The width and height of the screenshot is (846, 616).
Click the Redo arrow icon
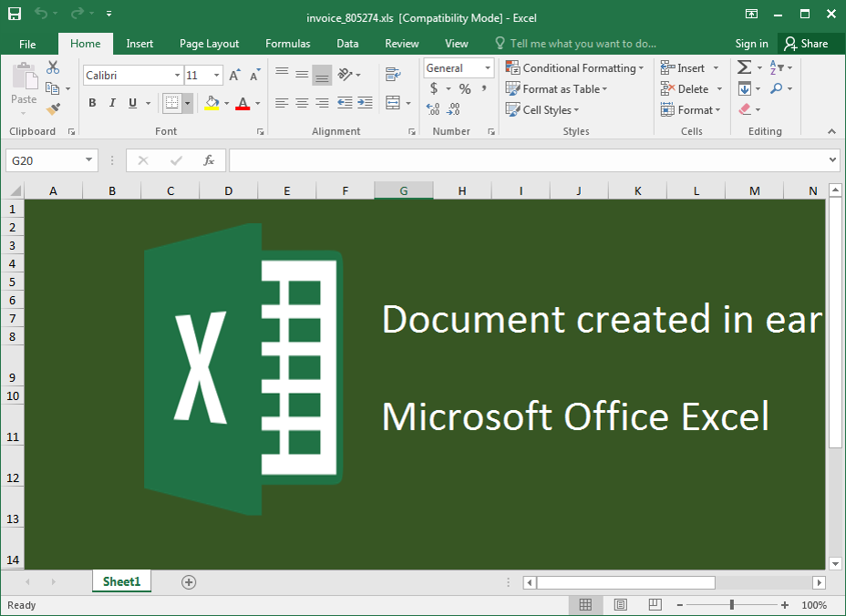[x=77, y=13]
